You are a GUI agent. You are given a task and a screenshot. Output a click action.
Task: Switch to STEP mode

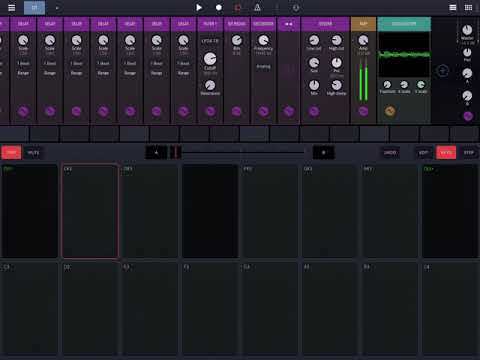point(469,152)
